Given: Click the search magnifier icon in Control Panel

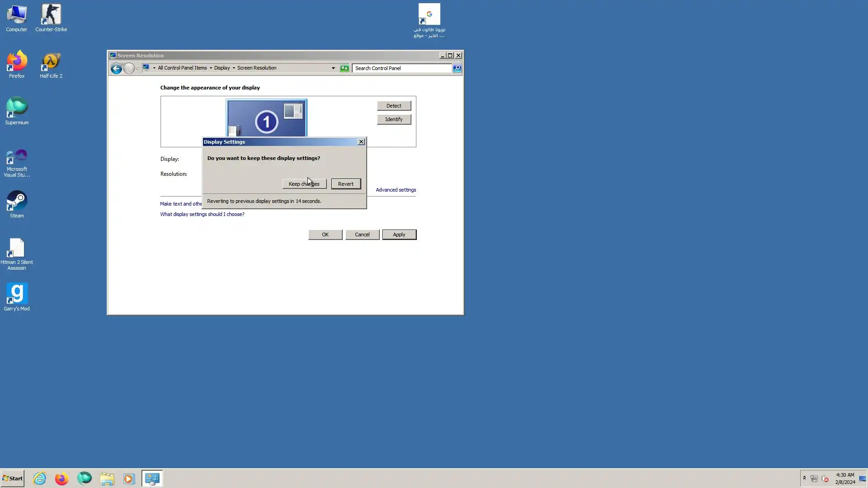Looking at the screenshot, I should pos(457,68).
